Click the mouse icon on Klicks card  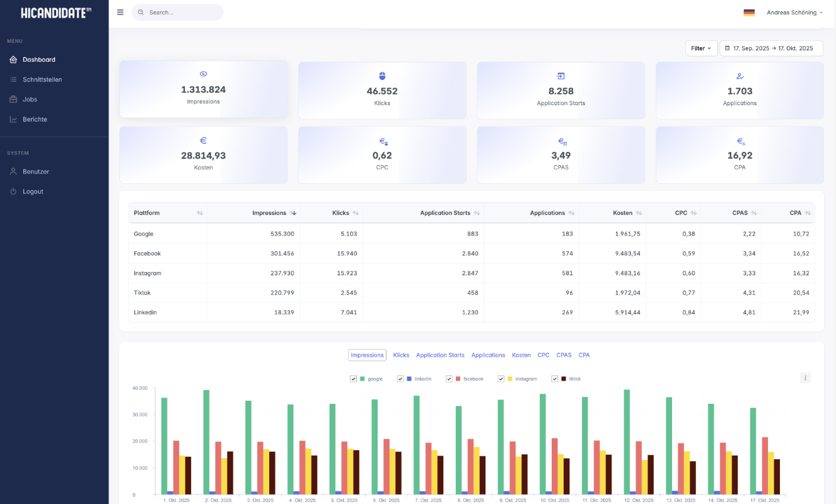(x=382, y=76)
